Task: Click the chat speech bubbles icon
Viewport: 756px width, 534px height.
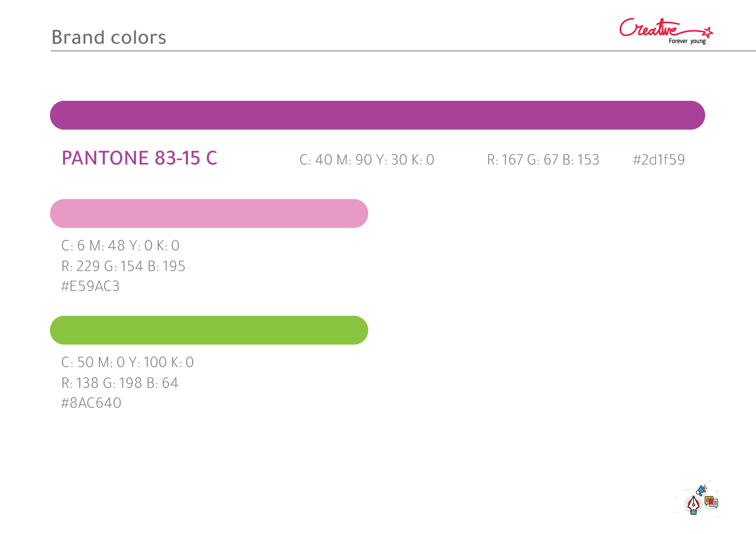Action: pos(711,502)
